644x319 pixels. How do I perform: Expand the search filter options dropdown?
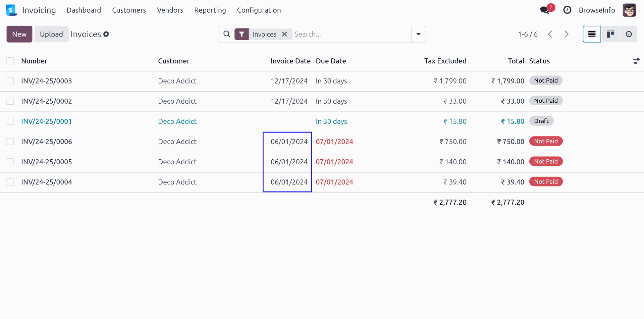(x=418, y=34)
